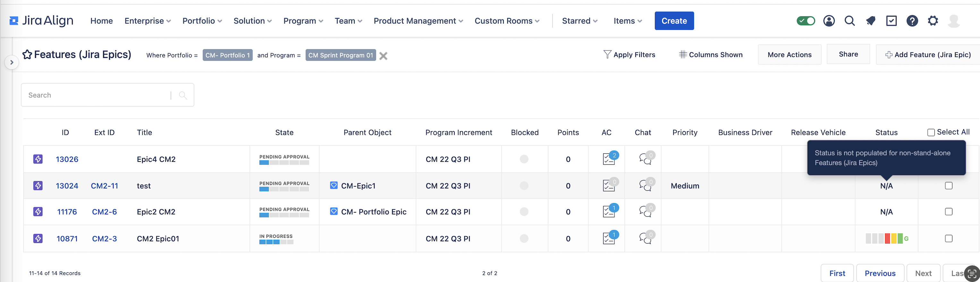Open the help question mark icon
This screenshot has height=282, width=980.
pyautogui.click(x=912, y=21)
